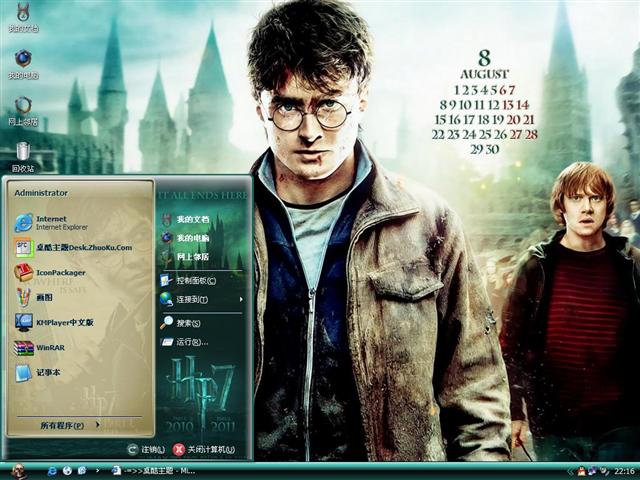Open 网上邻居 in the Start menu right pane

click(x=185, y=256)
